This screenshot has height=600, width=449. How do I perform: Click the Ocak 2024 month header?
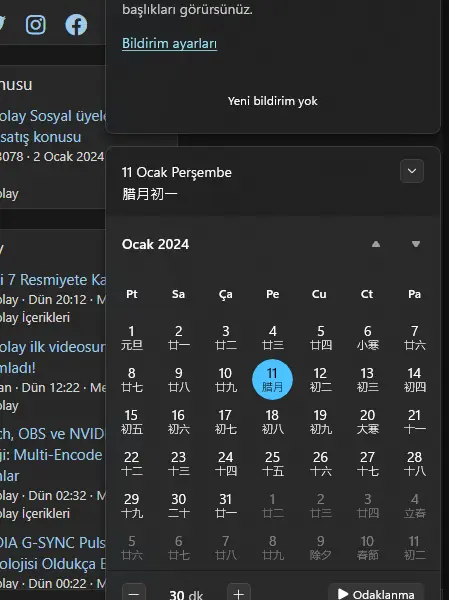point(155,244)
